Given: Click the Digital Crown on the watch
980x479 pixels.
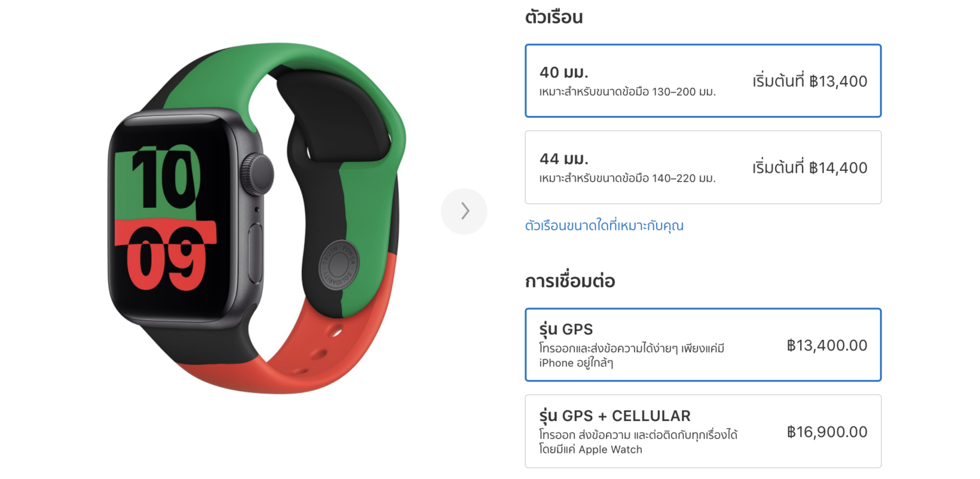Looking at the screenshot, I should coord(260,174).
